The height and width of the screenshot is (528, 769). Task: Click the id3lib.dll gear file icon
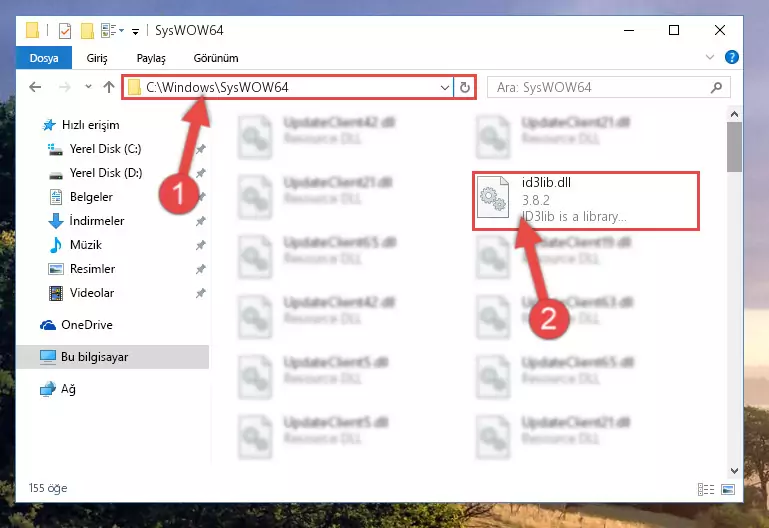click(493, 197)
